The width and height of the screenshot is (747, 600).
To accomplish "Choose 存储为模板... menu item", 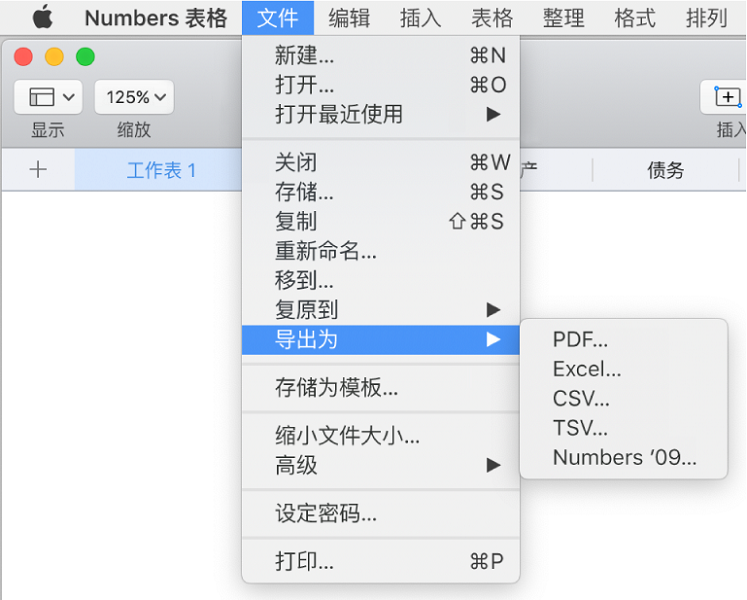I will click(x=381, y=387).
